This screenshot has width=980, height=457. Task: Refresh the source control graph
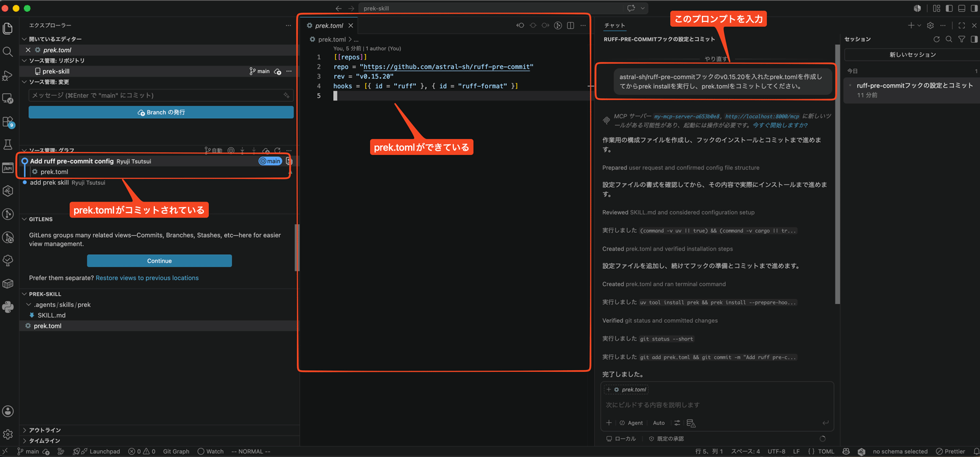[x=277, y=150]
